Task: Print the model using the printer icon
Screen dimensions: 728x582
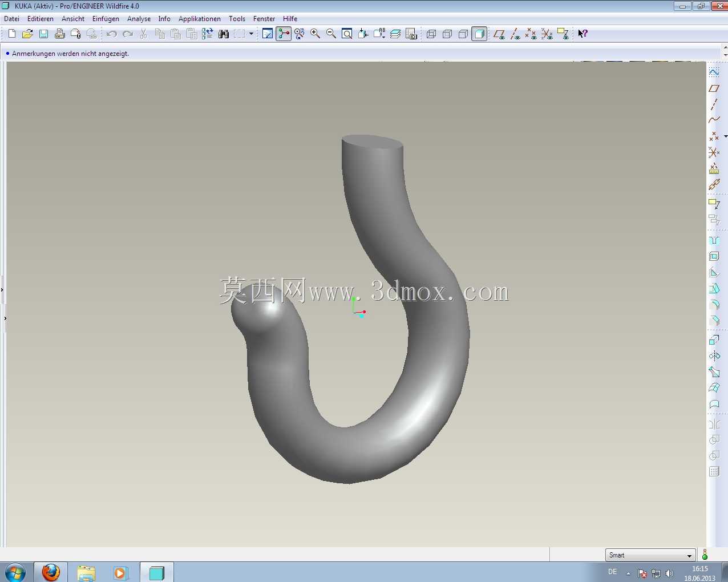Action: 59,34
